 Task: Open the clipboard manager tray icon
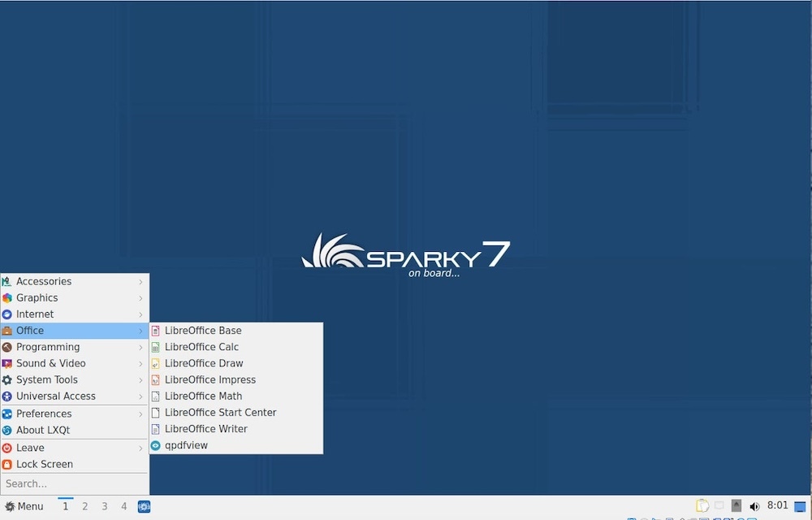point(702,505)
